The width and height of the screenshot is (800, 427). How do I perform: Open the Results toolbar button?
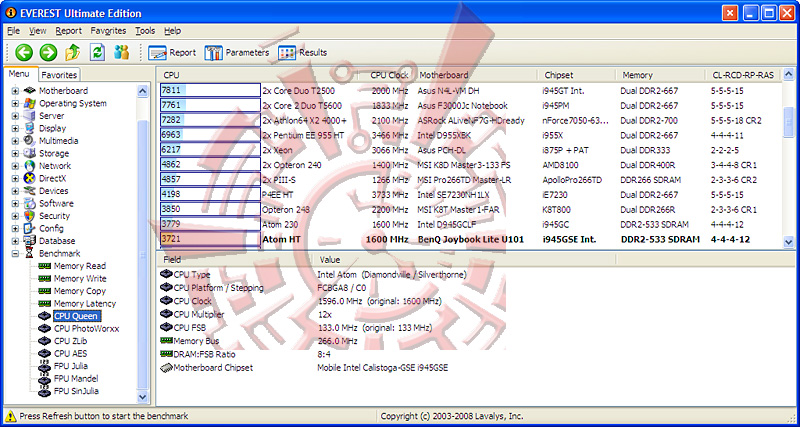coord(303,53)
